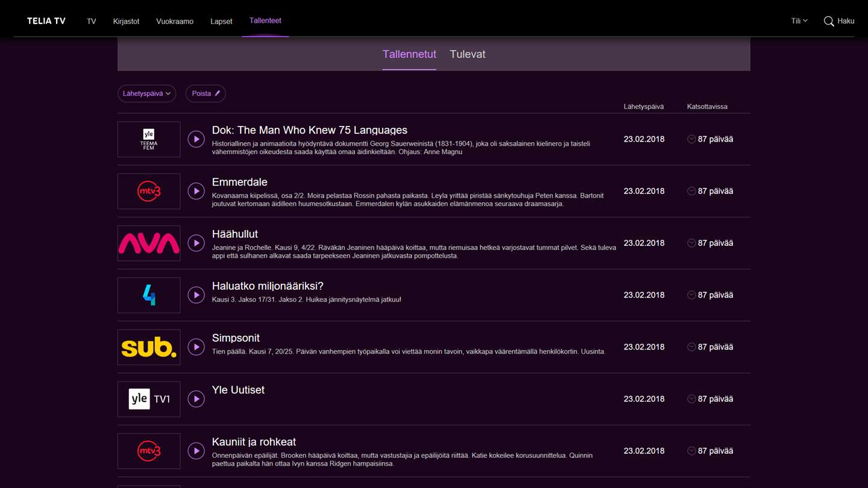Click the clock icon in the Emmerdale row
Viewport: 868px width, 488px height.
coord(691,191)
